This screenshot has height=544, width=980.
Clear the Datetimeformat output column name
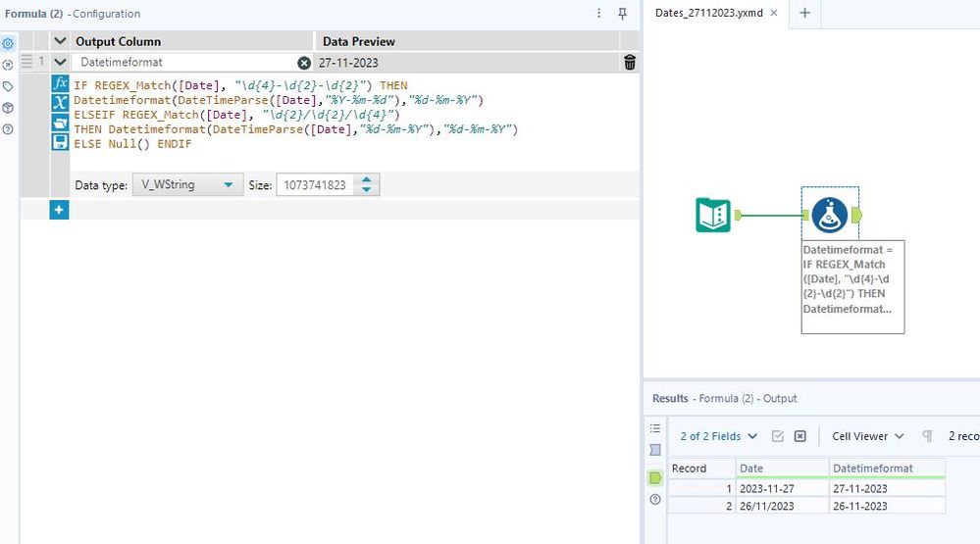click(x=304, y=63)
